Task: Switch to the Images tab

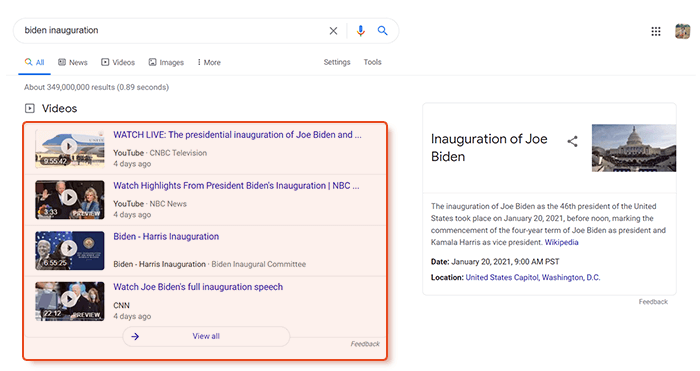Action: pos(166,63)
